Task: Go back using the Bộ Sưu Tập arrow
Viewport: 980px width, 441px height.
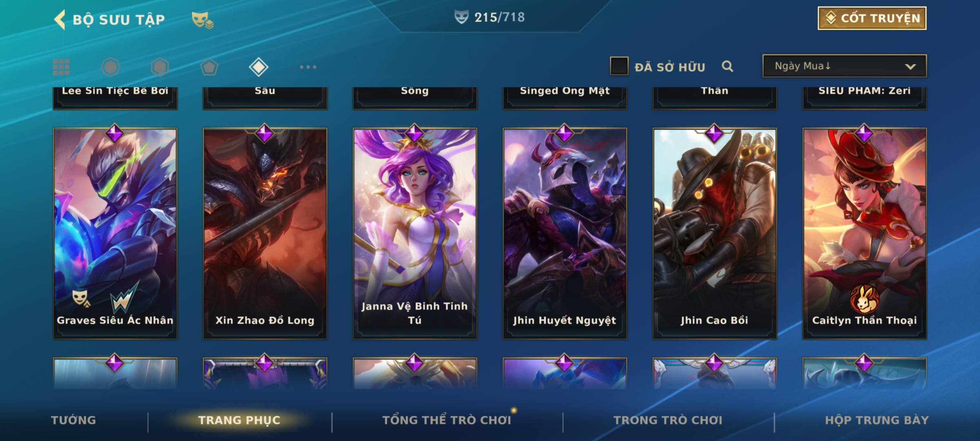Action: pos(60,20)
